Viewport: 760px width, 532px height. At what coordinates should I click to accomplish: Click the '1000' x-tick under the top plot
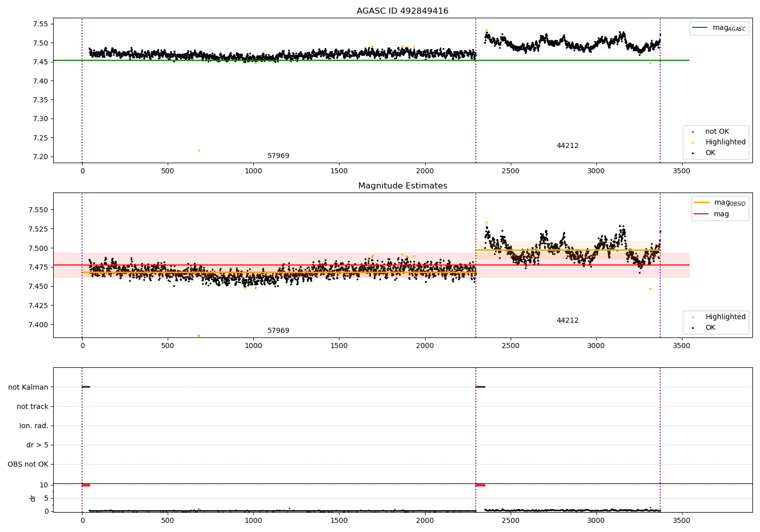coord(253,171)
